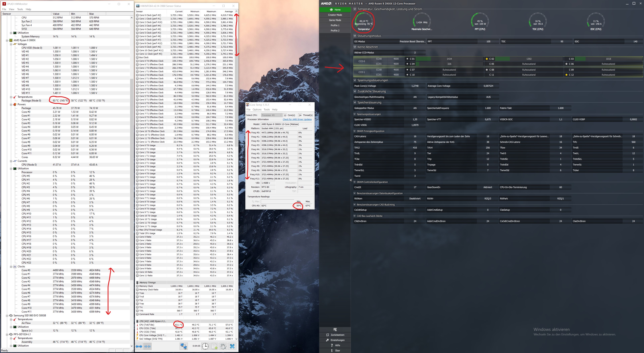This screenshot has width=644, height=353.
Task: Collapse Kerne-Abschnitt section in Ryzen Master
Action: tap(355, 47)
